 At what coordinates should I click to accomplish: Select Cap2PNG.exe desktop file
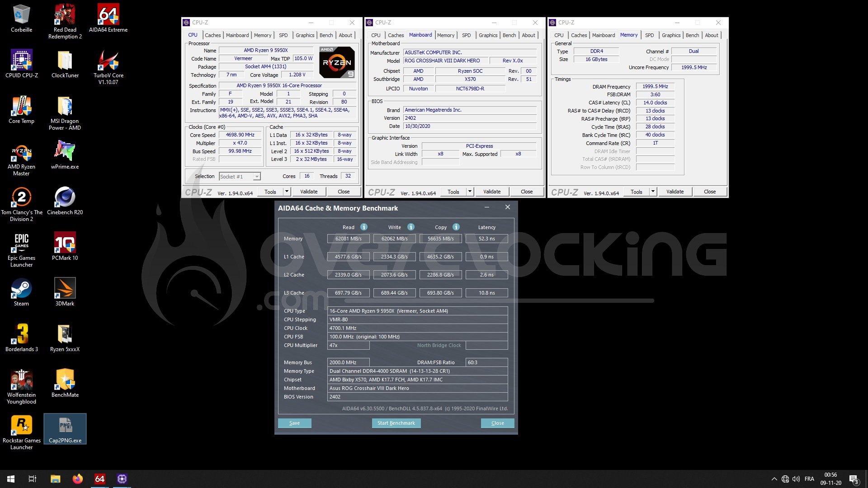point(65,429)
